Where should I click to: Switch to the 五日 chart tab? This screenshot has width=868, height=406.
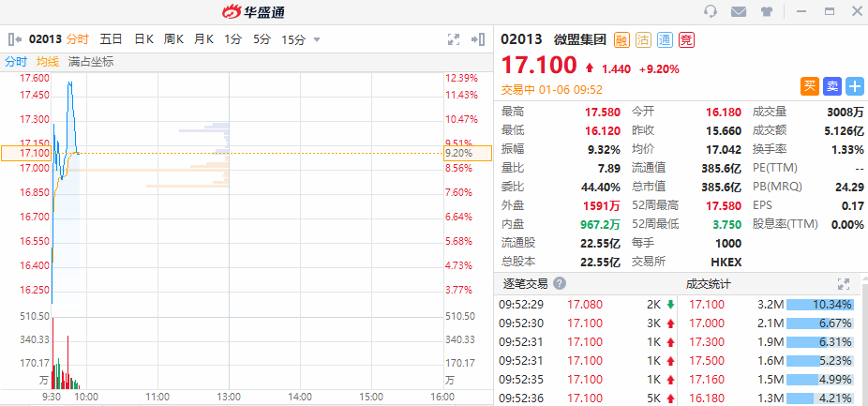pyautogui.click(x=111, y=39)
